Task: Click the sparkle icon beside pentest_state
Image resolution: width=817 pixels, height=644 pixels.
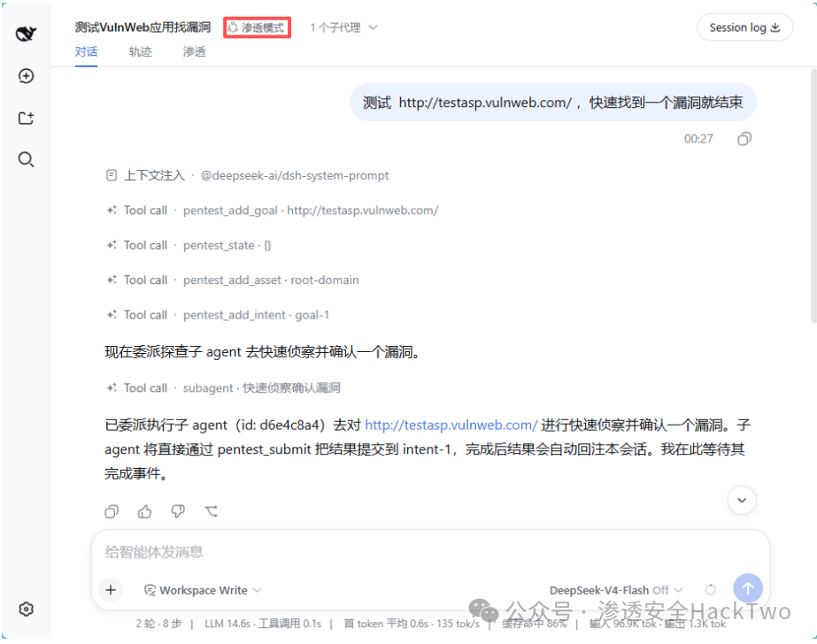Action: coord(112,245)
